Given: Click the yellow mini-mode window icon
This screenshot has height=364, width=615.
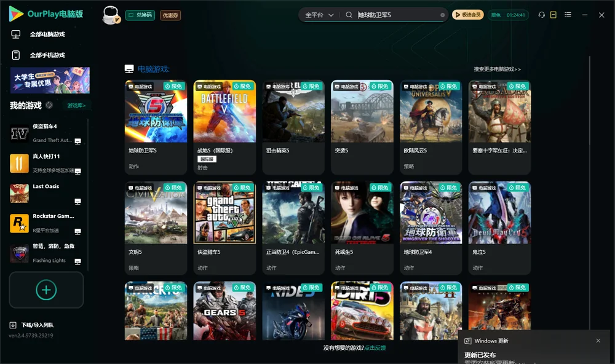Looking at the screenshot, I should coord(553,15).
